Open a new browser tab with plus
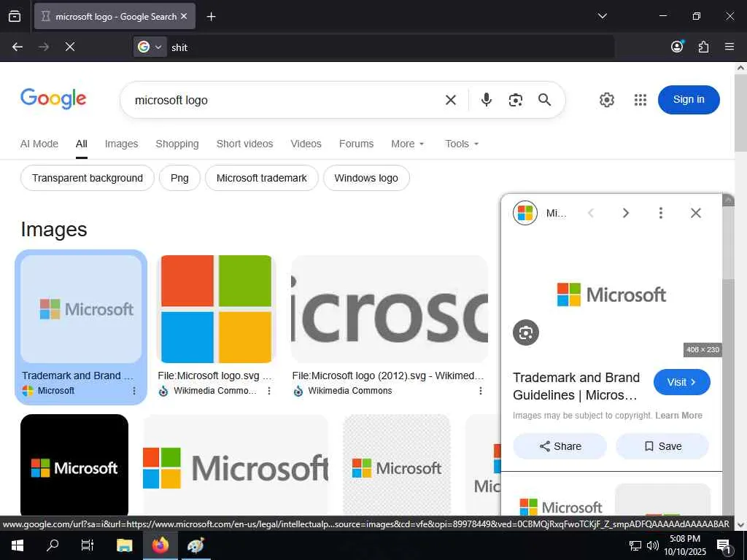 coord(211,17)
